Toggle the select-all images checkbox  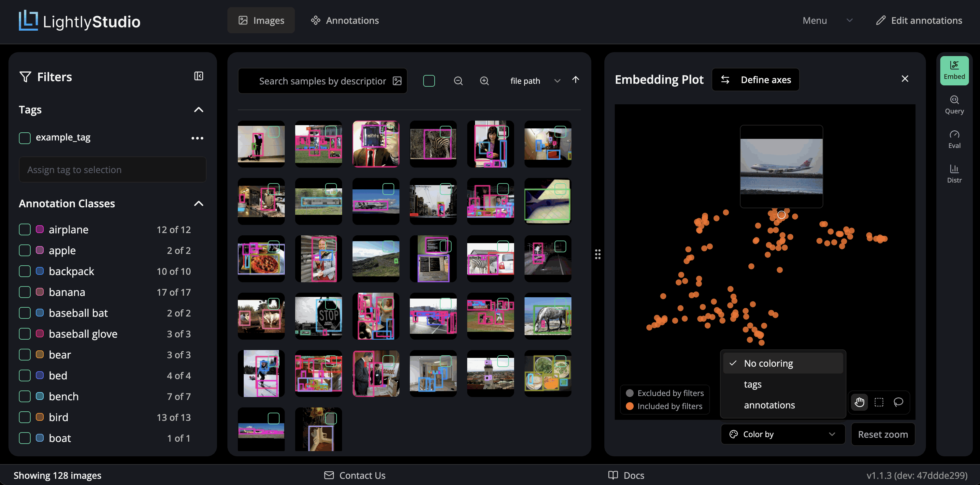click(x=429, y=81)
